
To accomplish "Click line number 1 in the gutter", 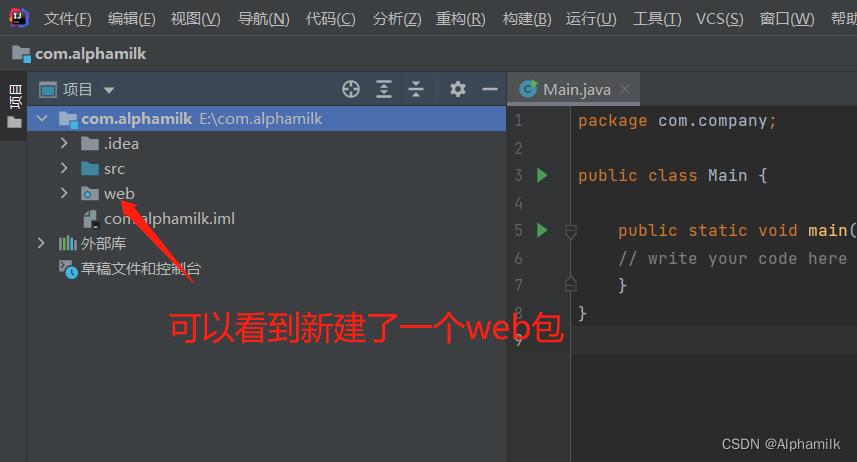I will point(518,121).
